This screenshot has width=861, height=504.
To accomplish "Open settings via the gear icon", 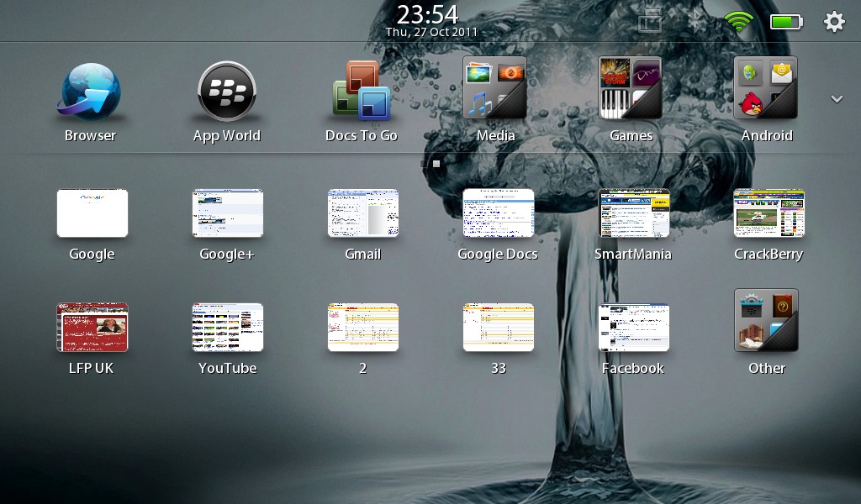I will tap(834, 22).
